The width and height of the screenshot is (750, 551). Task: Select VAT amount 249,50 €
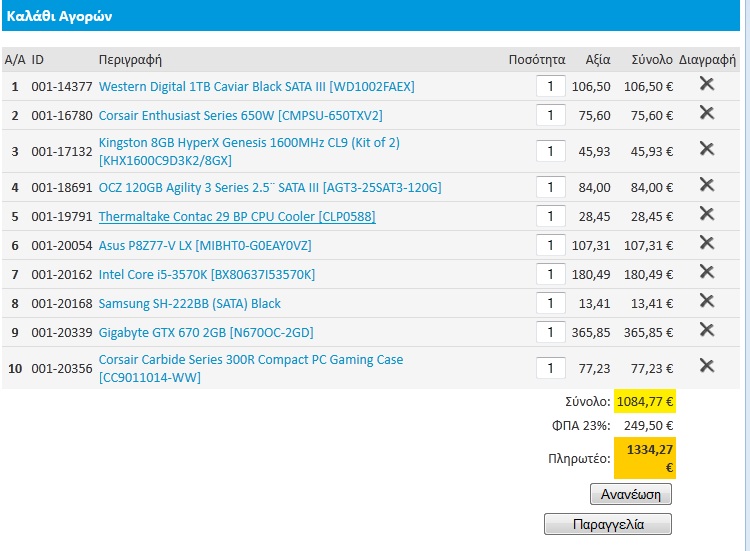pos(648,426)
